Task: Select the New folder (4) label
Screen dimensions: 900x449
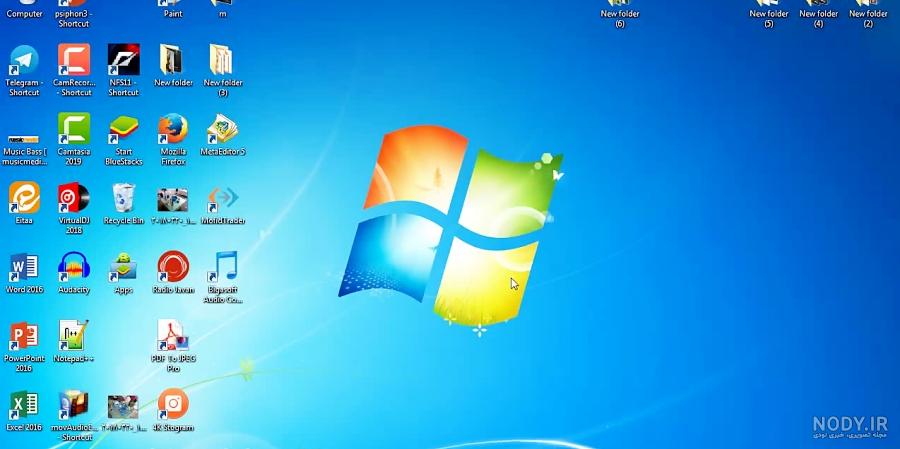Action: (818, 19)
